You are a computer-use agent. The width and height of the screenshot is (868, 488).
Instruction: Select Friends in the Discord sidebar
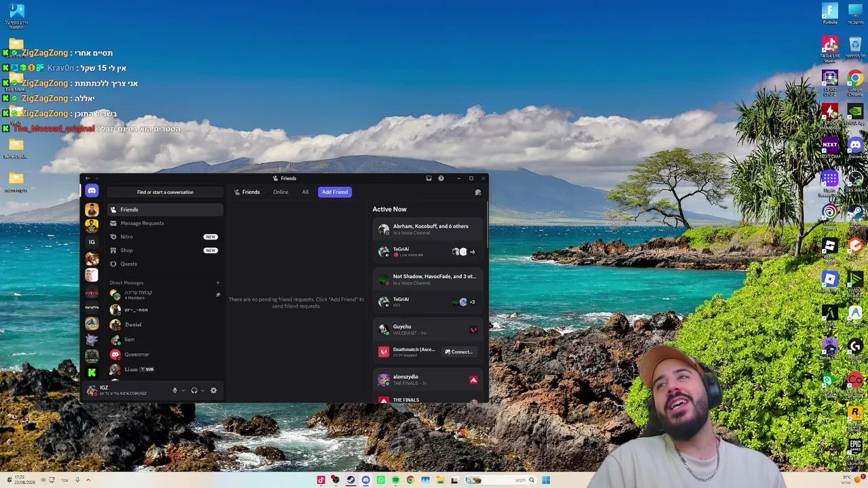coord(165,209)
